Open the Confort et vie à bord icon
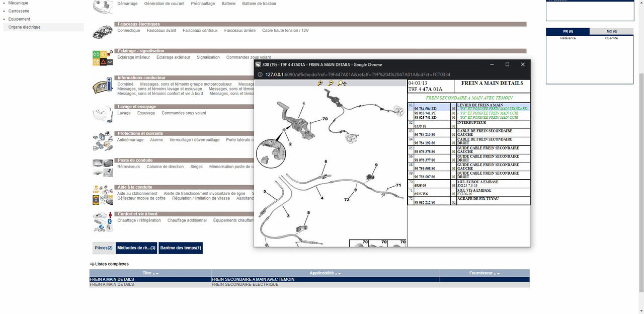The image size is (644, 314). 103,222
